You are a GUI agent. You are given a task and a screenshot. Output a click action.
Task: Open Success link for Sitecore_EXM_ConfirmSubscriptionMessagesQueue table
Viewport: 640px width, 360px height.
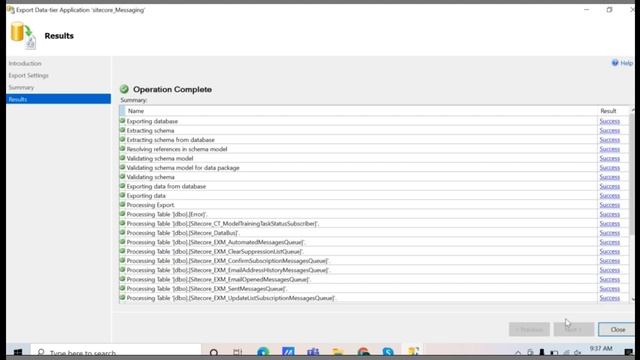pos(610,261)
